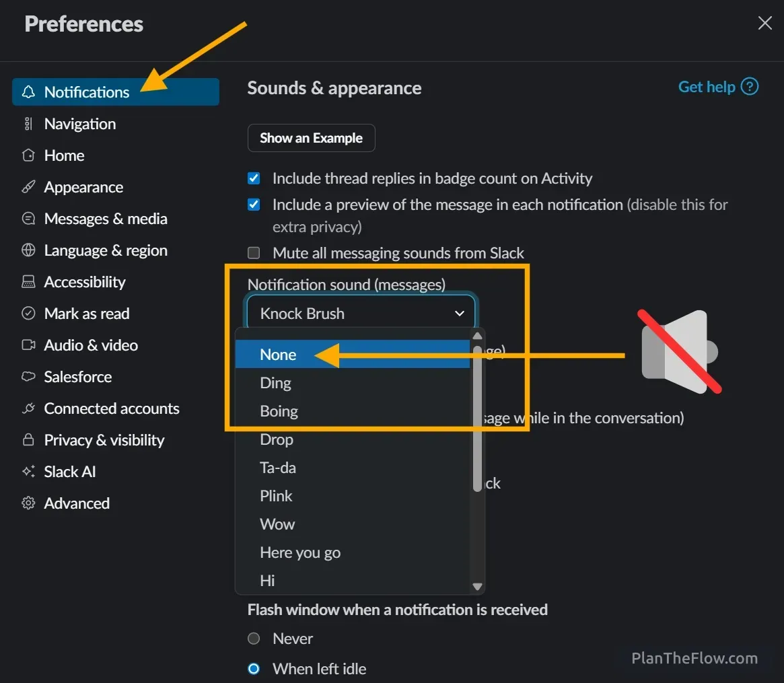Enable 'Mute all messaging sounds from Slack'

point(254,252)
